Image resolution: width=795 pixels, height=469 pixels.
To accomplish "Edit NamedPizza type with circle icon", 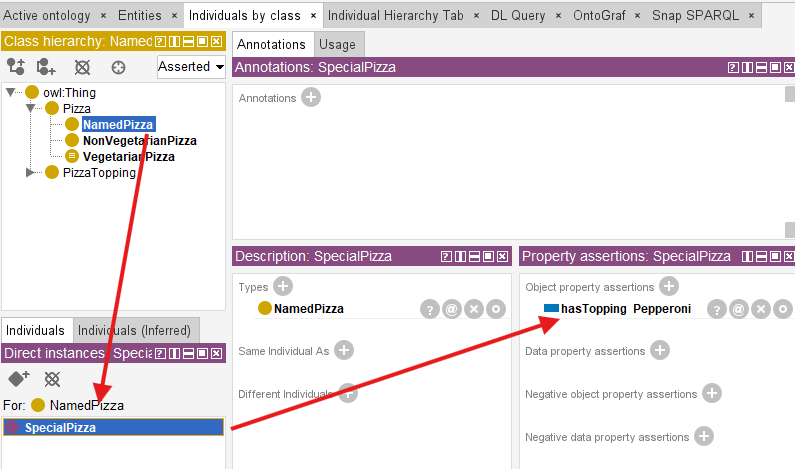I will 496,309.
